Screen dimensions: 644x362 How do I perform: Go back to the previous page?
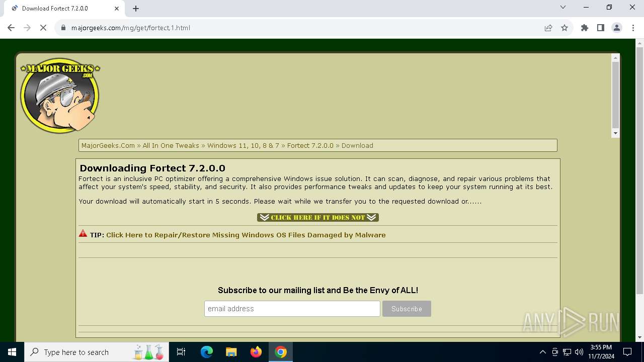tap(11, 28)
